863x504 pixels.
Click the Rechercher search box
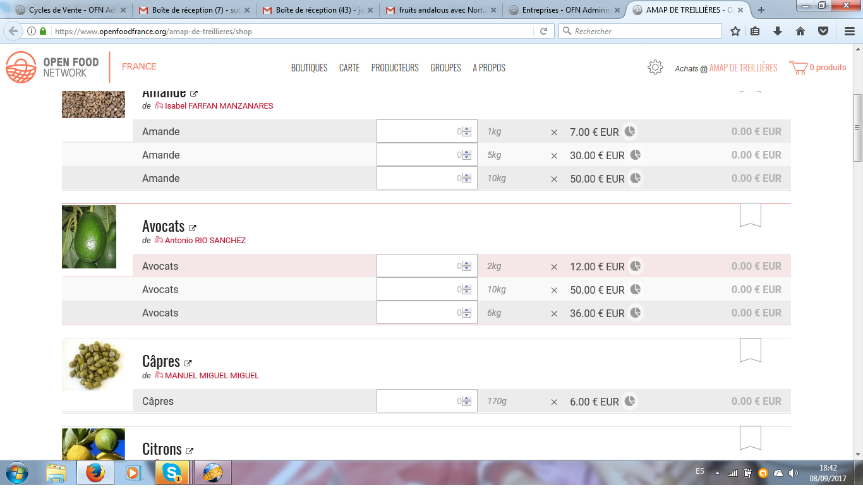point(640,31)
